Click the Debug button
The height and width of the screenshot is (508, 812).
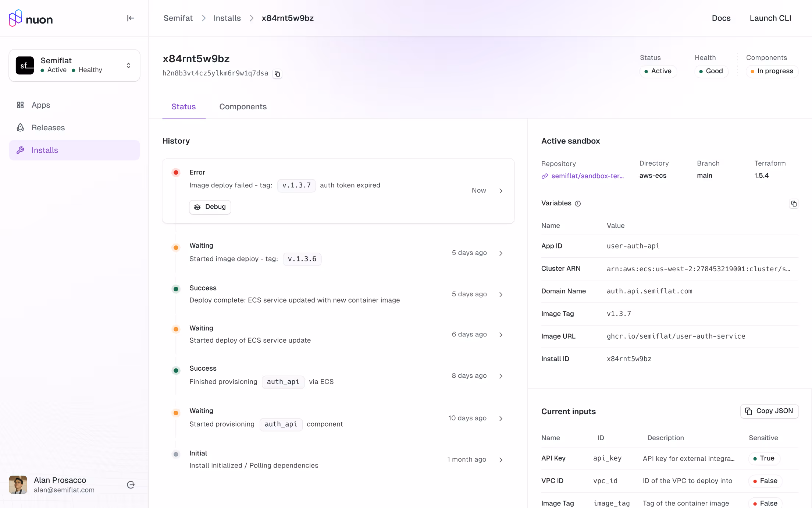click(210, 207)
